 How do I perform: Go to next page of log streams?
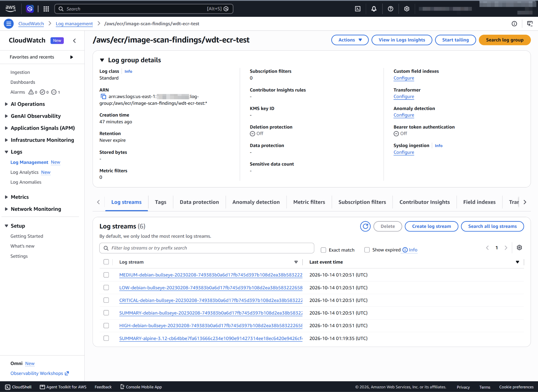tap(506, 248)
